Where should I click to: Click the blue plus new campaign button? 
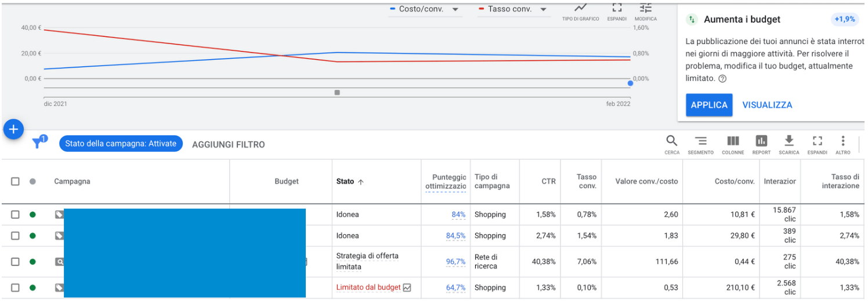tap(14, 129)
